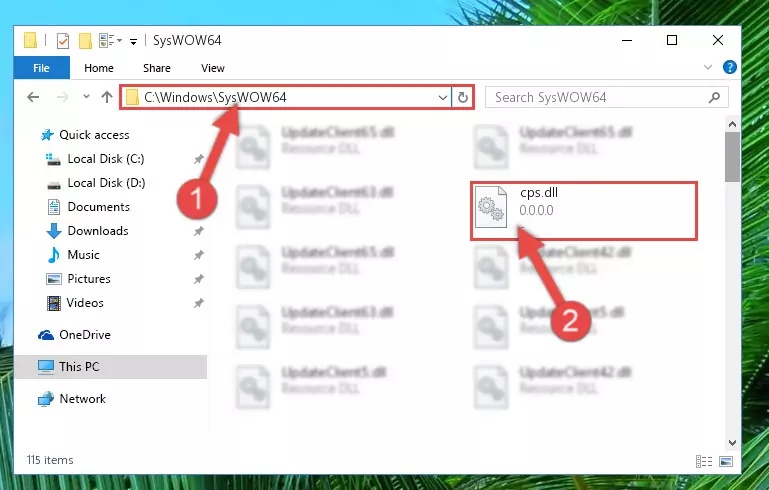Click the search magnifier icon
The image size is (769, 490).
[715, 97]
